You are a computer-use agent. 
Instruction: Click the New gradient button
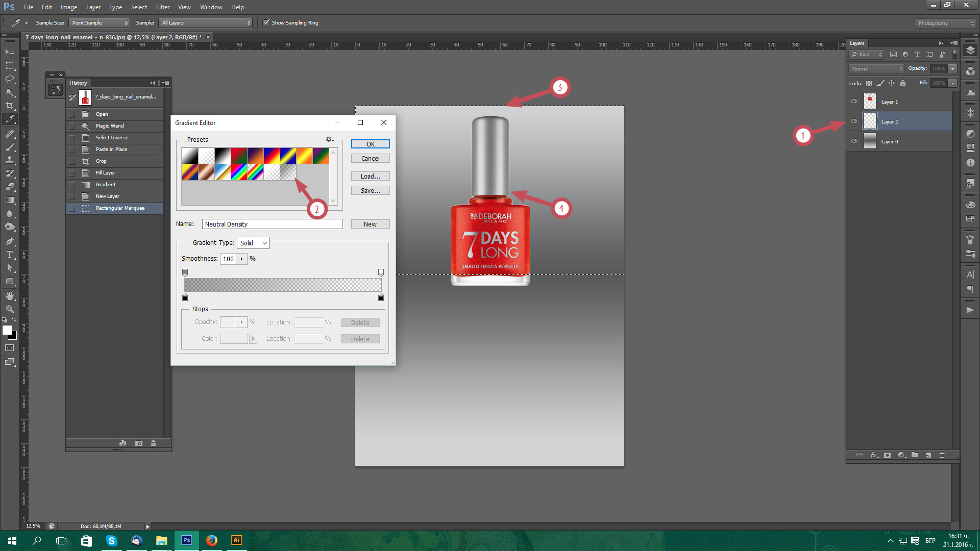[x=371, y=224]
